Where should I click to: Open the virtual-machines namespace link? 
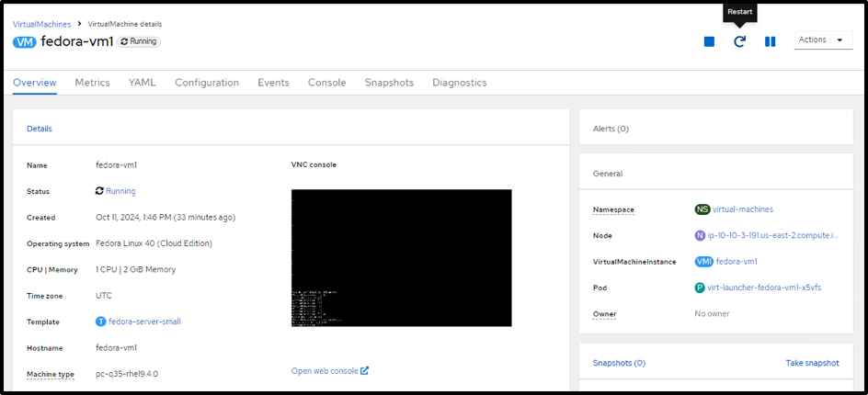pyautogui.click(x=743, y=209)
